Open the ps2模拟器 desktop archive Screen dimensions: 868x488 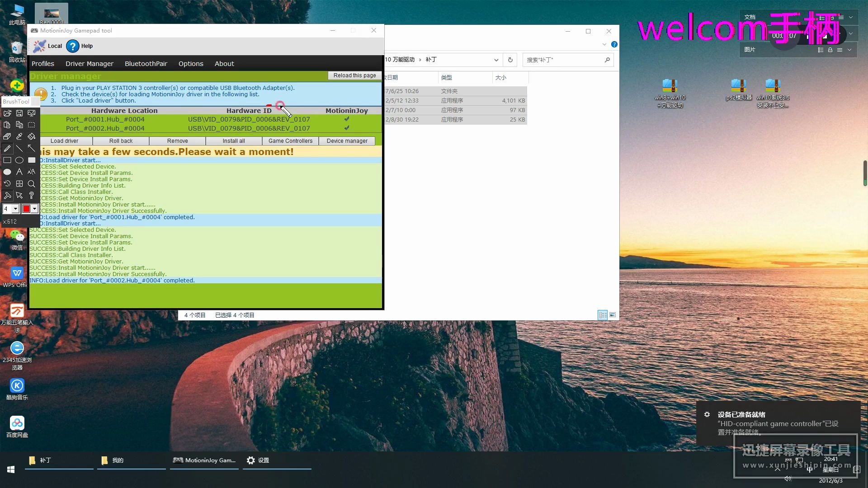(x=739, y=89)
